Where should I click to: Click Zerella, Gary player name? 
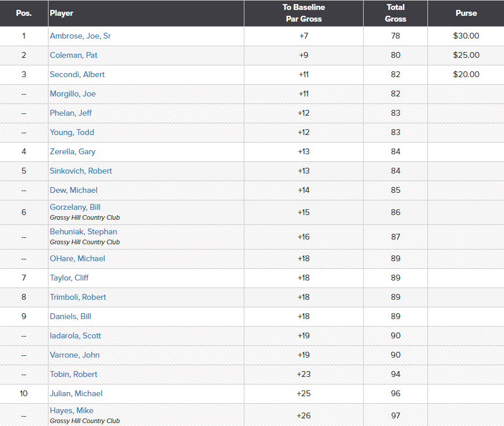[x=73, y=151]
